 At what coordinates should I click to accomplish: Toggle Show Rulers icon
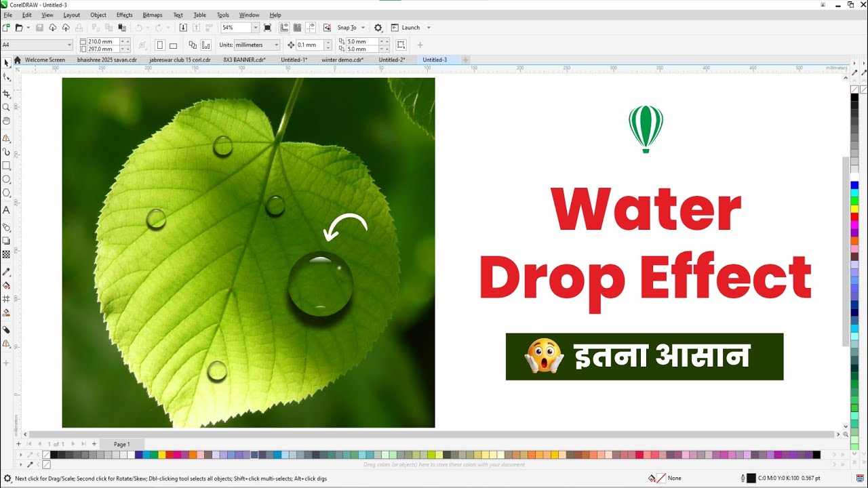tap(284, 28)
